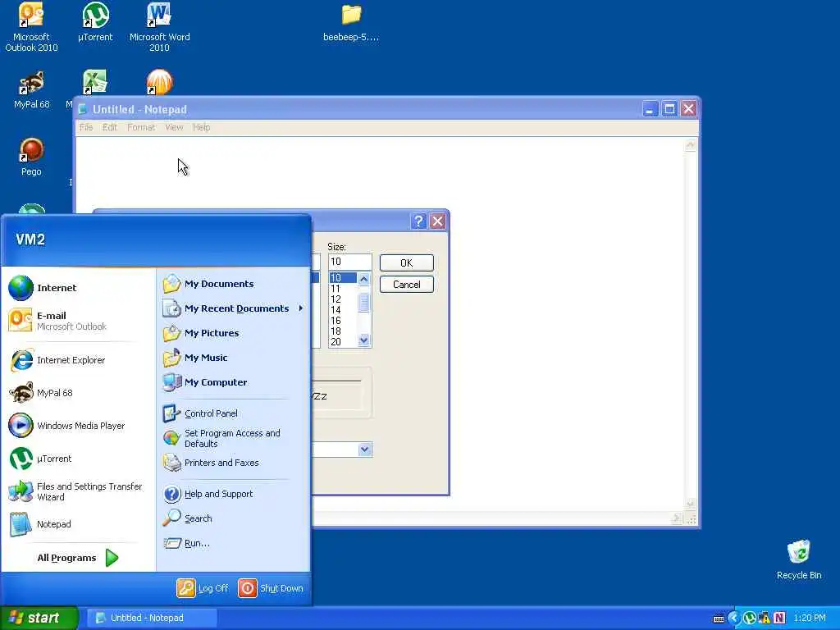Open Help and Support
This screenshot has height=630, width=840.
pyautogui.click(x=233, y=494)
